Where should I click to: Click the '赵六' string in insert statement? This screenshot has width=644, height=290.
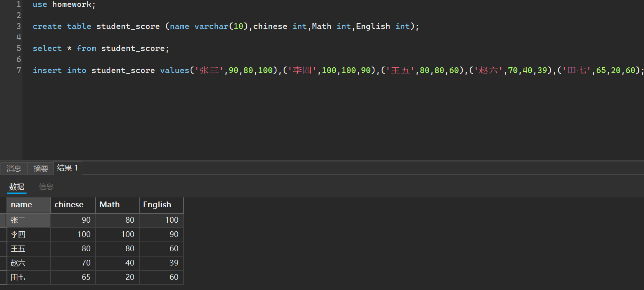pos(488,71)
